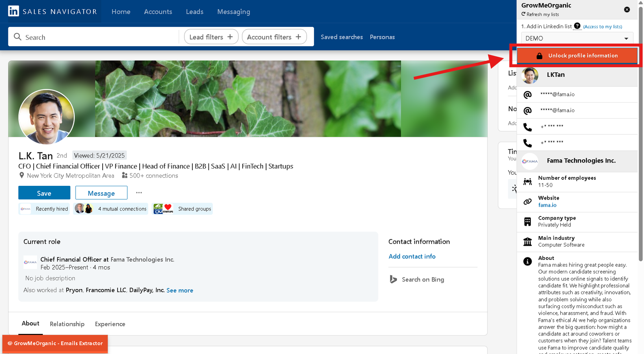Click the plus icon on Account filters

(298, 37)
